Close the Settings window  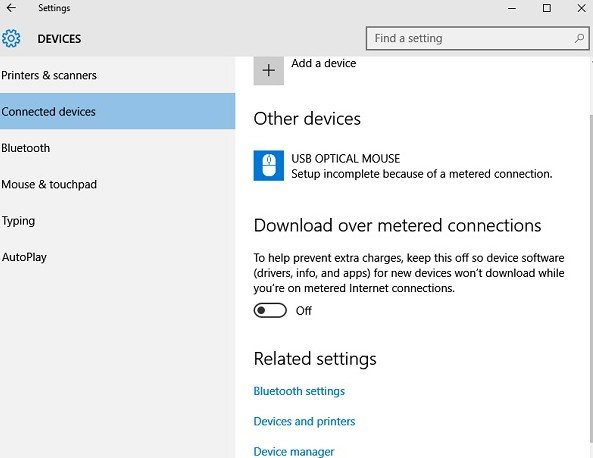[581, 8]
